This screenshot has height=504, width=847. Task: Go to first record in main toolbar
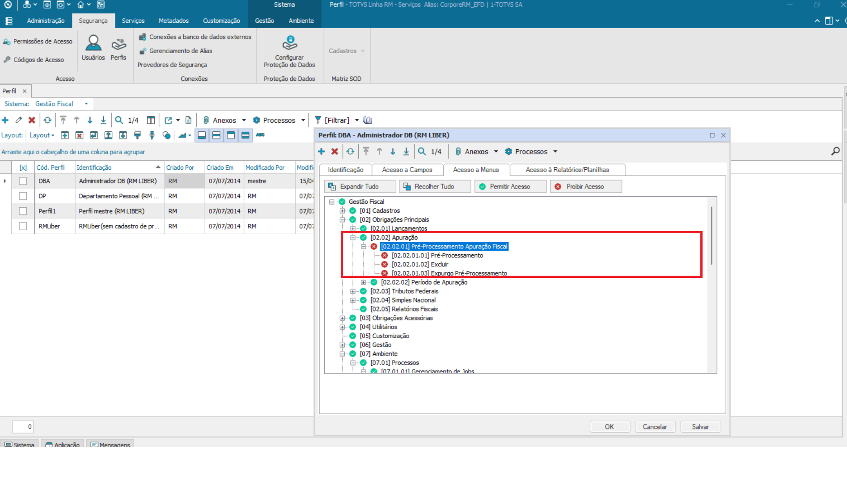(x=63, y=120)
